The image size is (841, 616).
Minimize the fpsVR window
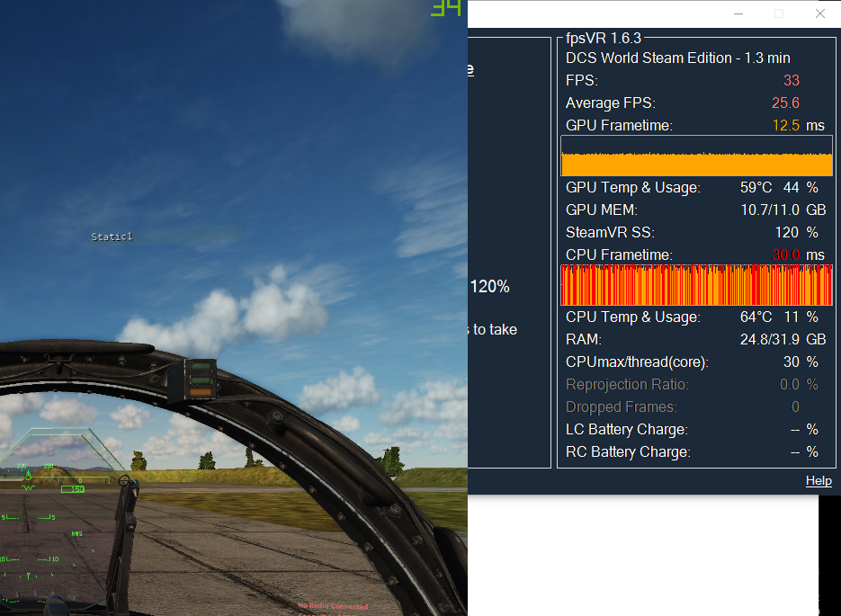738,14
